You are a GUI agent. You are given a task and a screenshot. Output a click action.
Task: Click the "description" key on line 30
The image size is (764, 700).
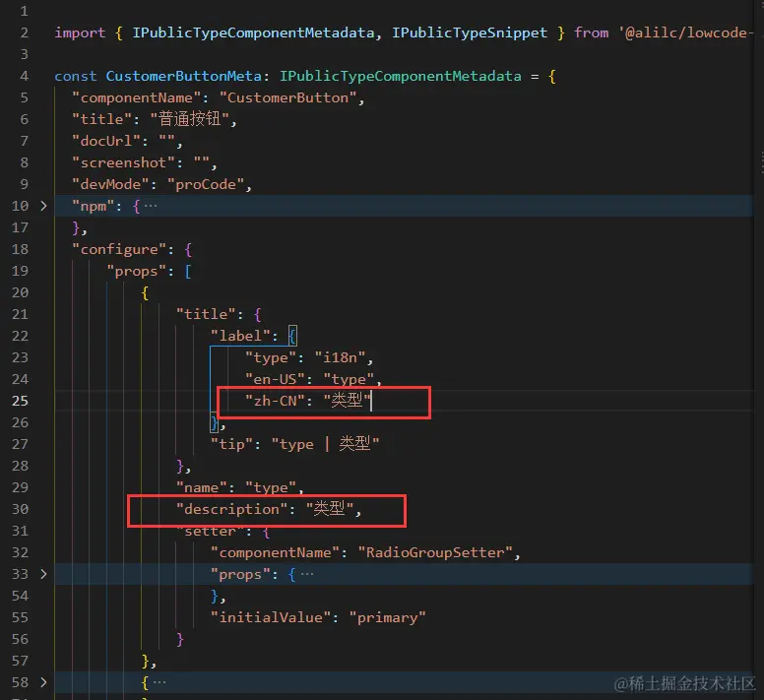pos(232,509)
